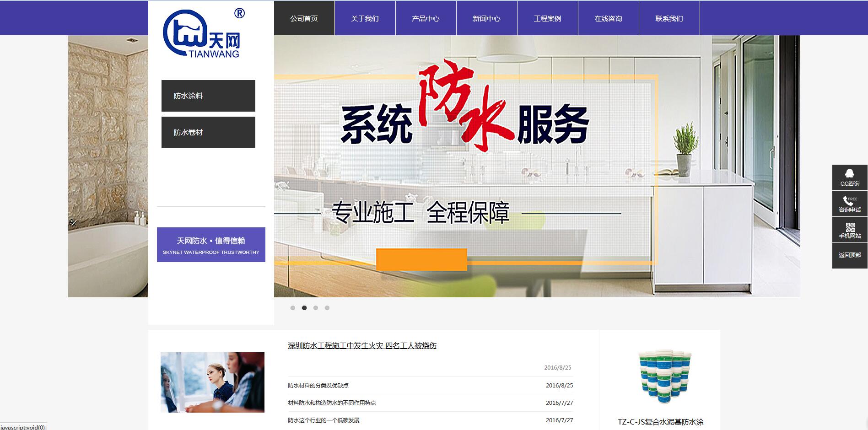Switch to fourth carousel slide dot
This screenshot has width=868, height=430.
coord(327,308)
